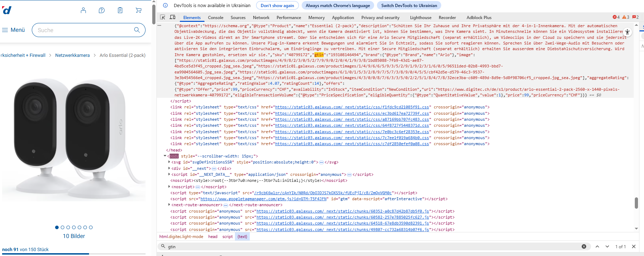This screenshot has width=644, height=256.
Task: Switch to the Performance tab
Action: (x=289, y=18)
